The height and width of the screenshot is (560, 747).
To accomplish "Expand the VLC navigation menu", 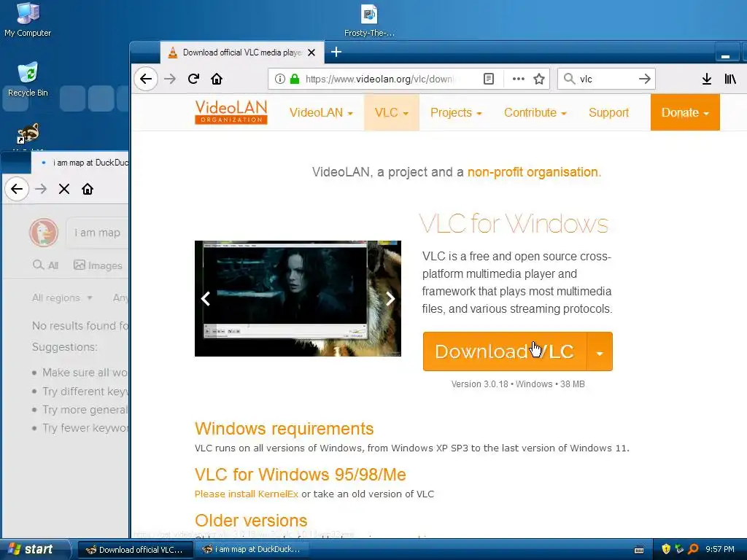I will click(x=392, y=112).
